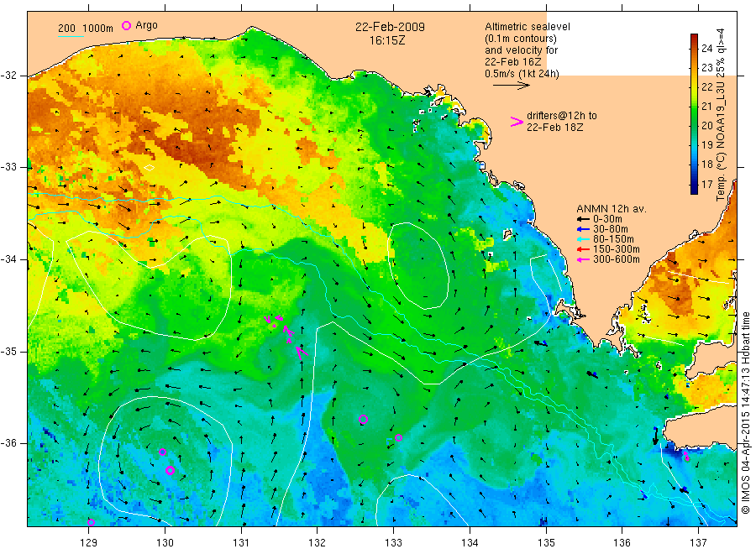The width and height of the screenshot is (756, 554).
Task: Click the colorbar tick label 17
Action: [706, 185]
